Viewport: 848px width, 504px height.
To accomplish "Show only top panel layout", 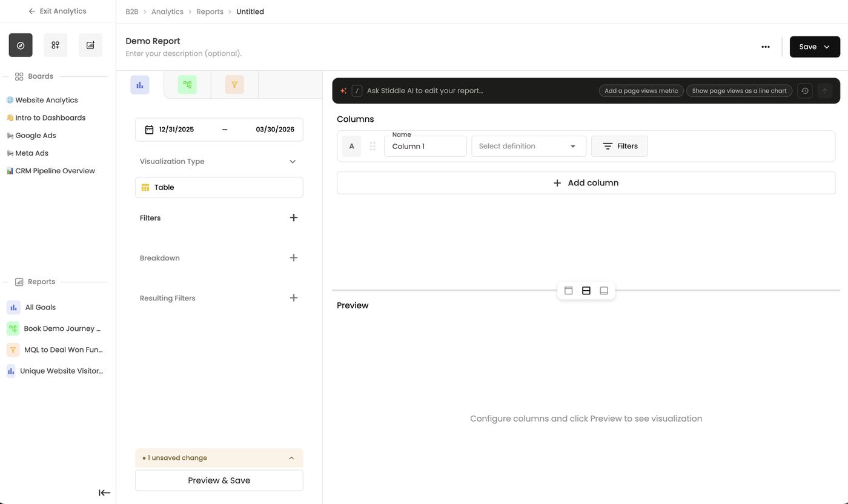I will click(568, 291).
